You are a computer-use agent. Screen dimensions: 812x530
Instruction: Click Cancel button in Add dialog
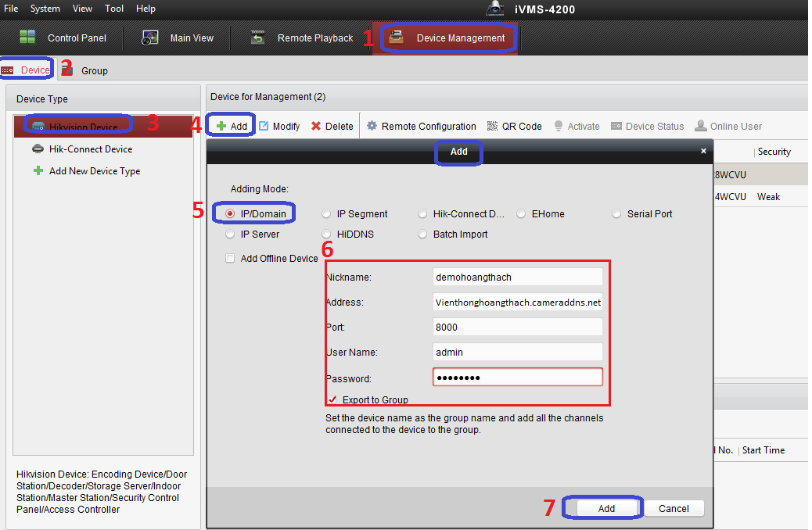674,508
